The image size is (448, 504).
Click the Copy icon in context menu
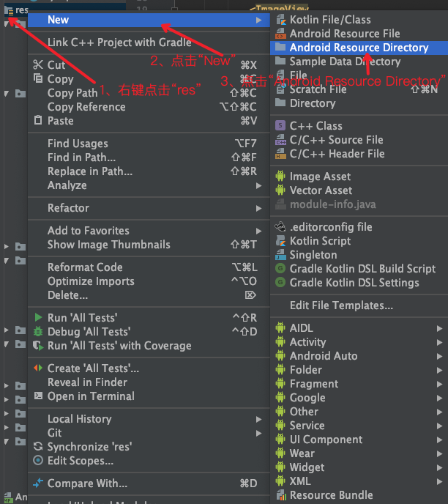tap(38, 78)
